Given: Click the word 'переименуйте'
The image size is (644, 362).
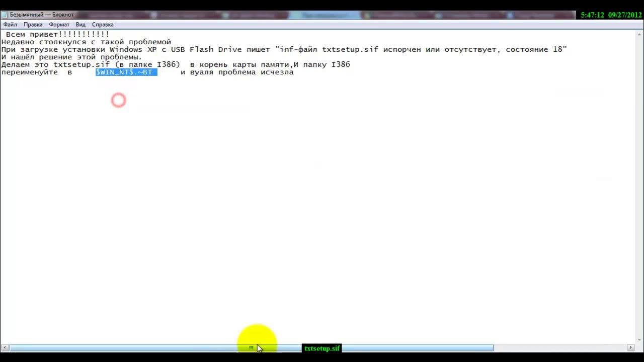Looking at the screenshot, I should coord(30,72).
